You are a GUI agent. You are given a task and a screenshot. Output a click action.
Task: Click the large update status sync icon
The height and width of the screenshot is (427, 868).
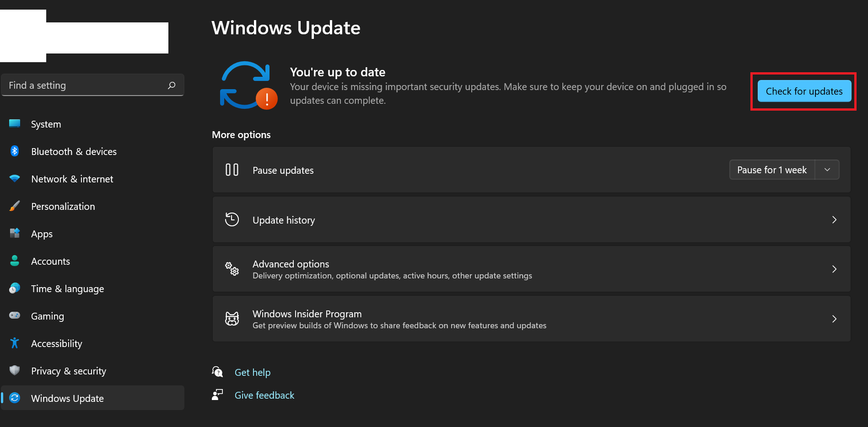(x=248, y=85)
